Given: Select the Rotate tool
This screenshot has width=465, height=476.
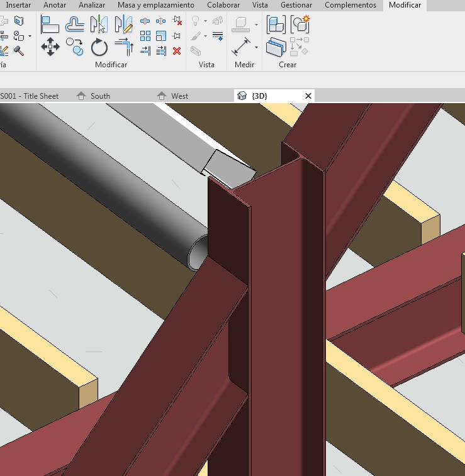Looking at the screenshot, I should click(x=99, y=47).
